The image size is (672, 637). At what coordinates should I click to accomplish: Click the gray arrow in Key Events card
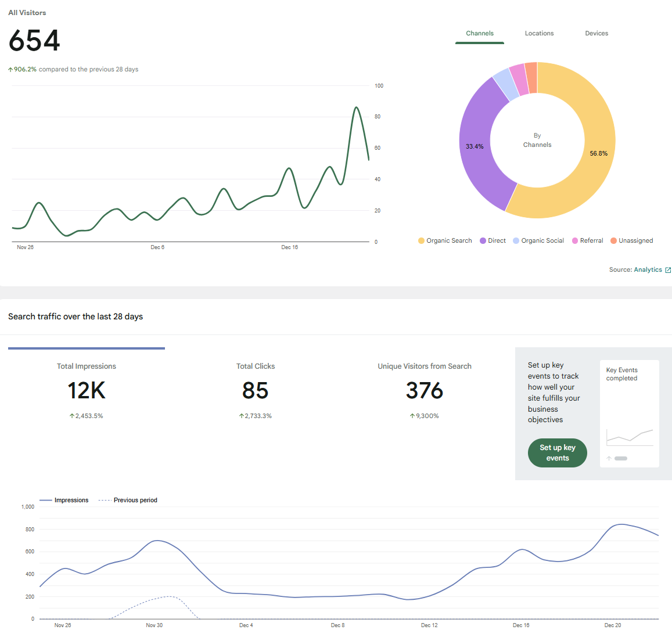click(608, 458)
